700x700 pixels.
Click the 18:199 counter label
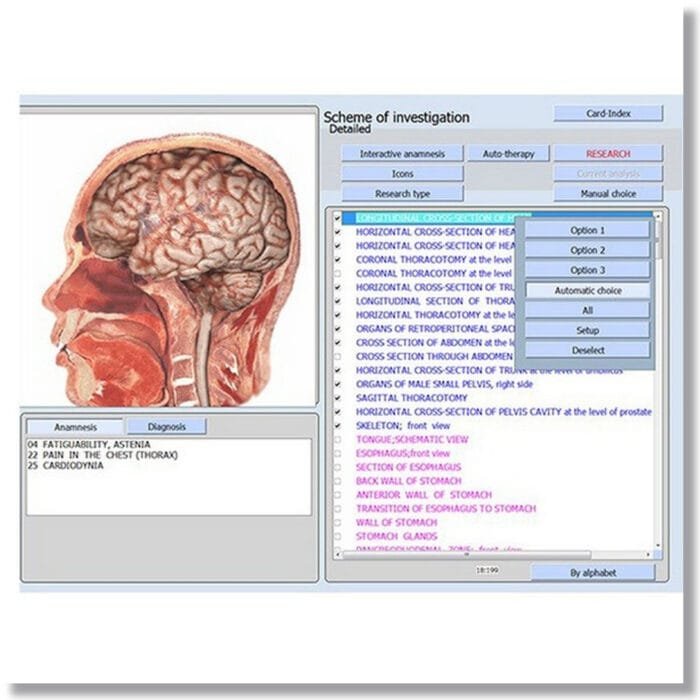487,570
